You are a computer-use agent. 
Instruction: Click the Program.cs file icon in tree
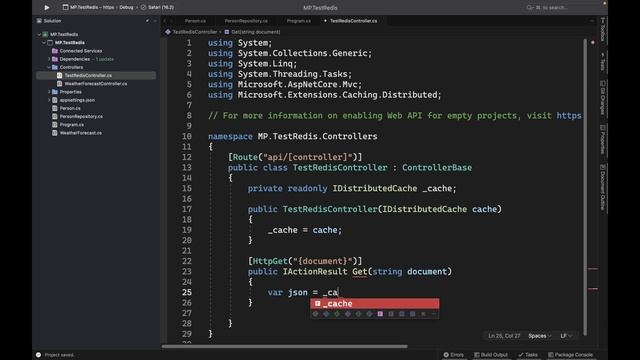coord(55,124)
